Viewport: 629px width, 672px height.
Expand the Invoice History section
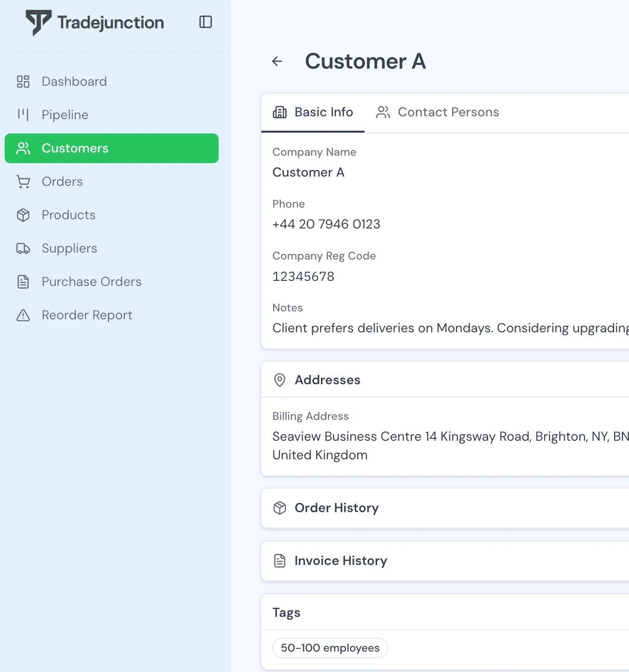(x=445, y=561)
